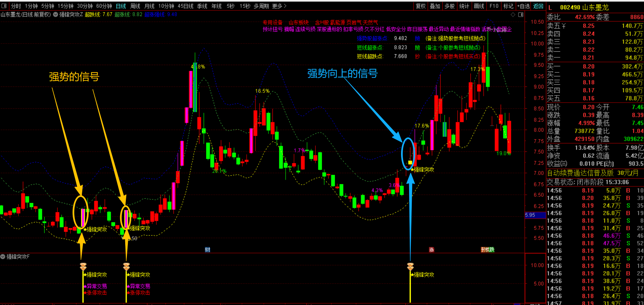The width and height of the screenshot is (644, 305).
Task: Switch to 周线 weekly chart
Action: coord(135,6)
